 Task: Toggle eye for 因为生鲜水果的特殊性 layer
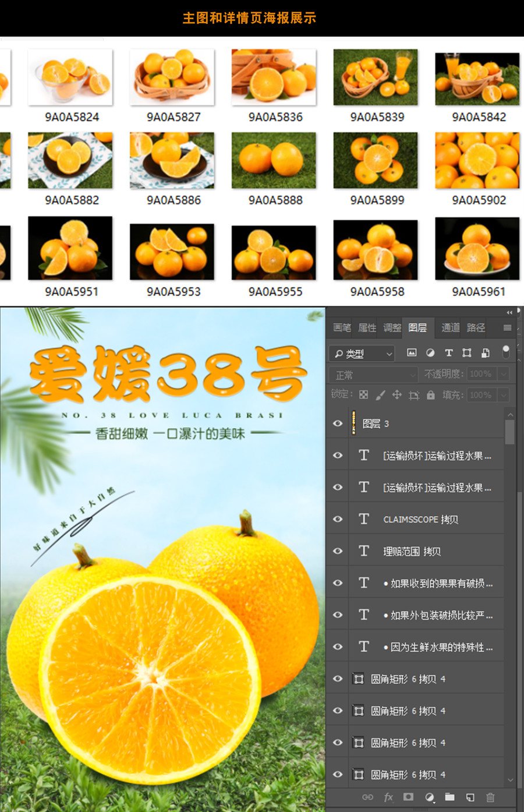coord(338,647)
